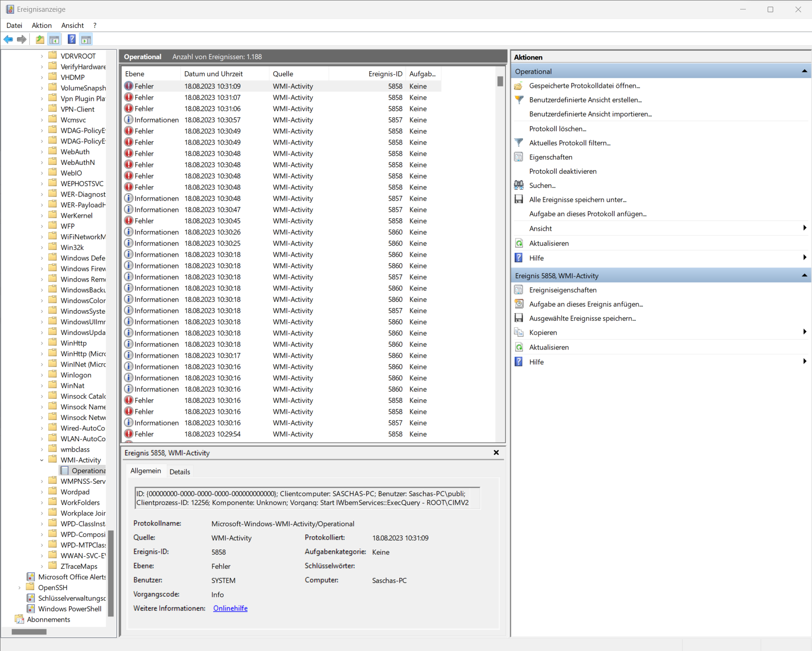The image size is (812, 651).
Task: Toggle the action pane toolbar icon
Action: pyautogui.click(x=86, y=40)
